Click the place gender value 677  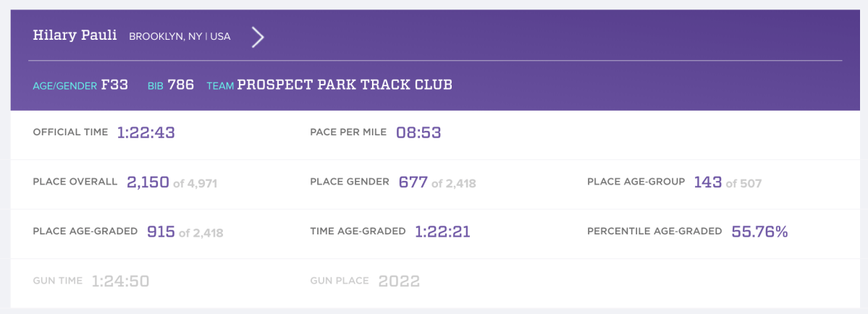coord(413,182)
